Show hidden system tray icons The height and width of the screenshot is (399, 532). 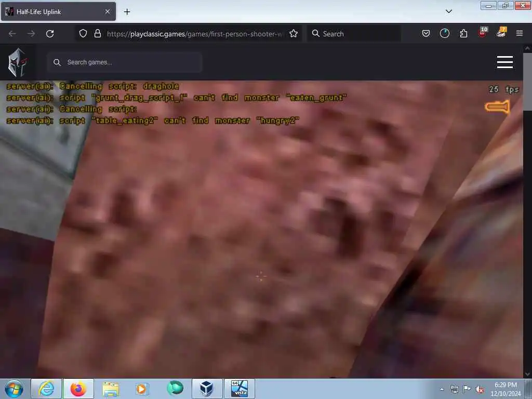[442, 389]
